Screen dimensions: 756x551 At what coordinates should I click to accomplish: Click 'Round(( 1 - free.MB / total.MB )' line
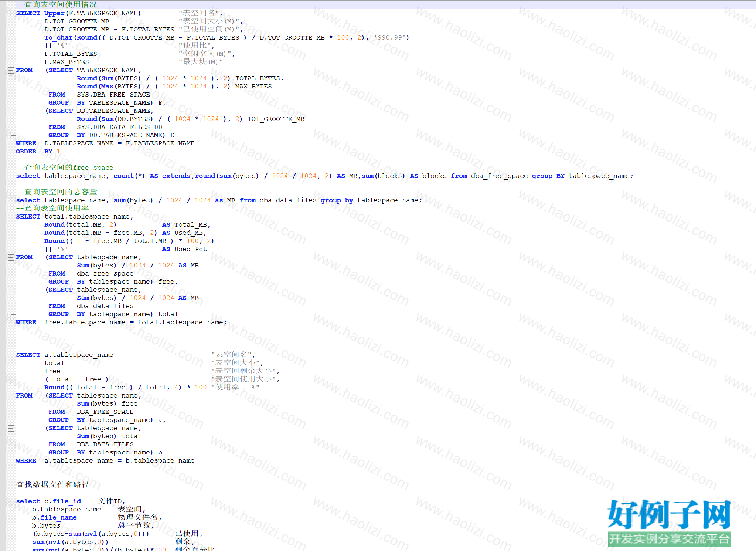pyautogui.click(x=129, y=241)
